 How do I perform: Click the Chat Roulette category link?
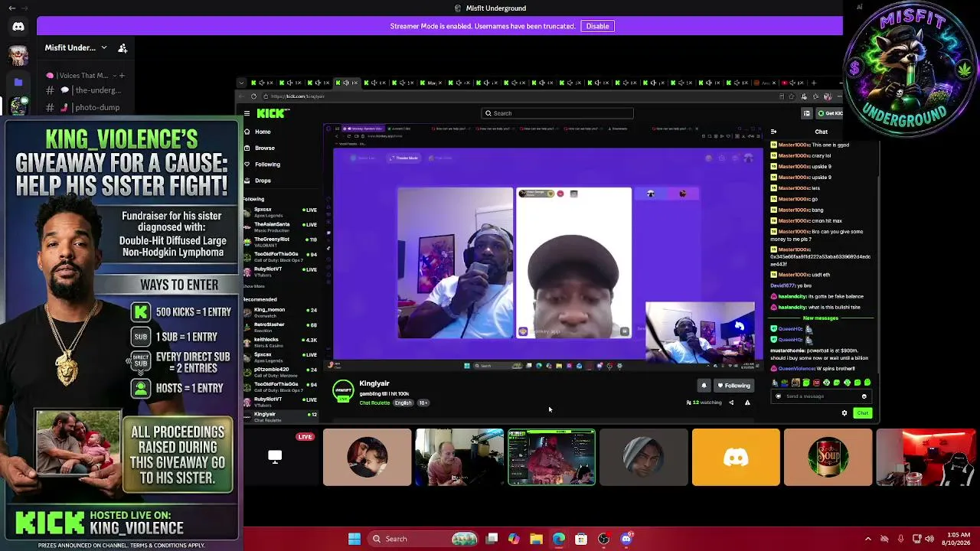click(375, 403)
